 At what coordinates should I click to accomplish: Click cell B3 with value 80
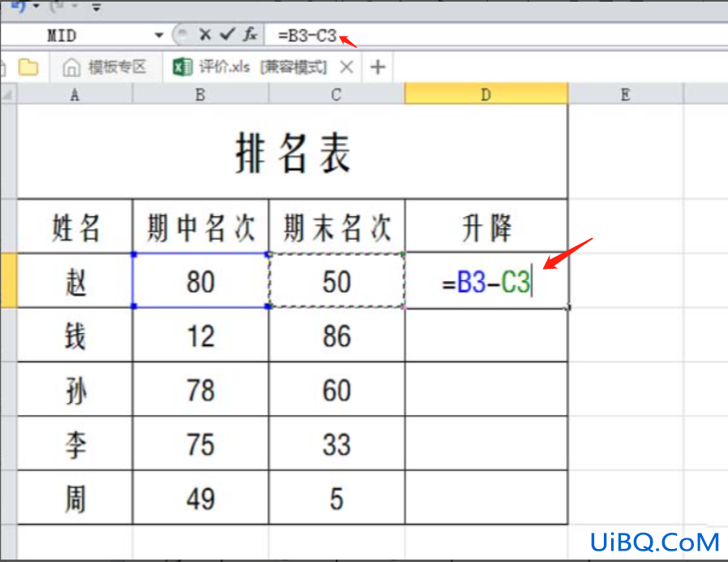(200, 281)
